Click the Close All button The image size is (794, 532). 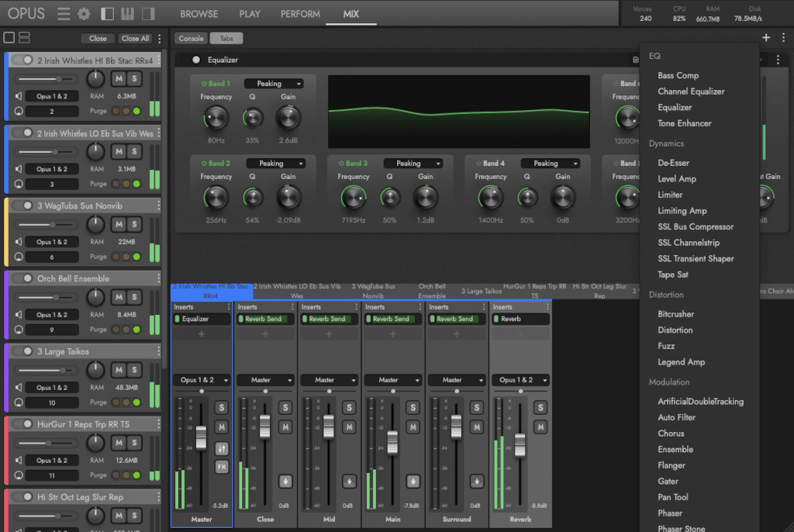click(x=135, y=39)
